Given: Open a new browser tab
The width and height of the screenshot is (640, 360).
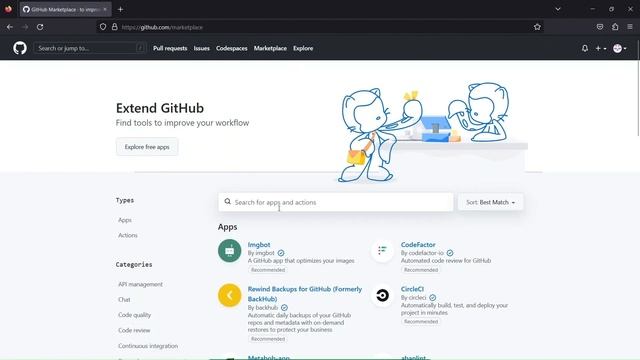Looking at the screenshot, I should tap(120, 9).
